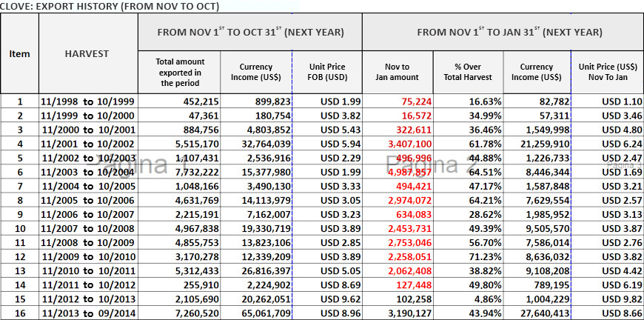Select the title cell 'CLOVE: EXPORT HISTORY'
This screenshot has height=320, width=644.
[110, 6]
